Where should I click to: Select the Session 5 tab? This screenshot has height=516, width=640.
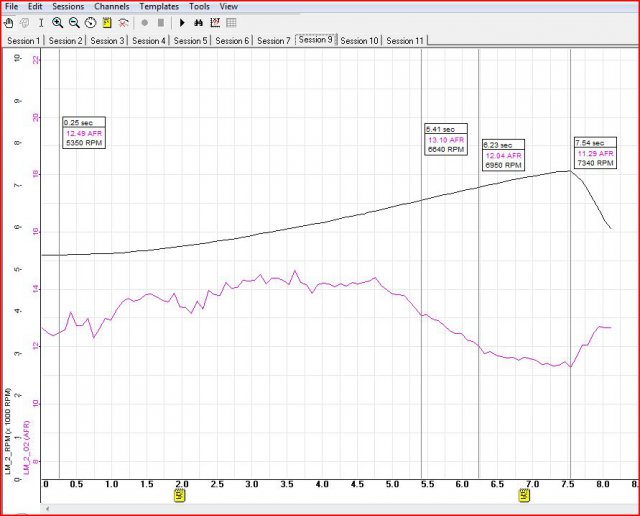click(x=190, y=41)
